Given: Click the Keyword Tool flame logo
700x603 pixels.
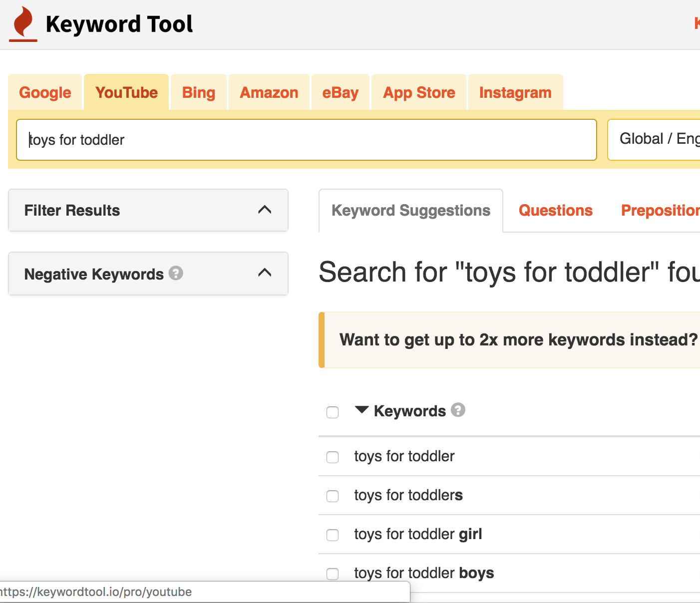Looking at the screenshot, I should [23, 24].
